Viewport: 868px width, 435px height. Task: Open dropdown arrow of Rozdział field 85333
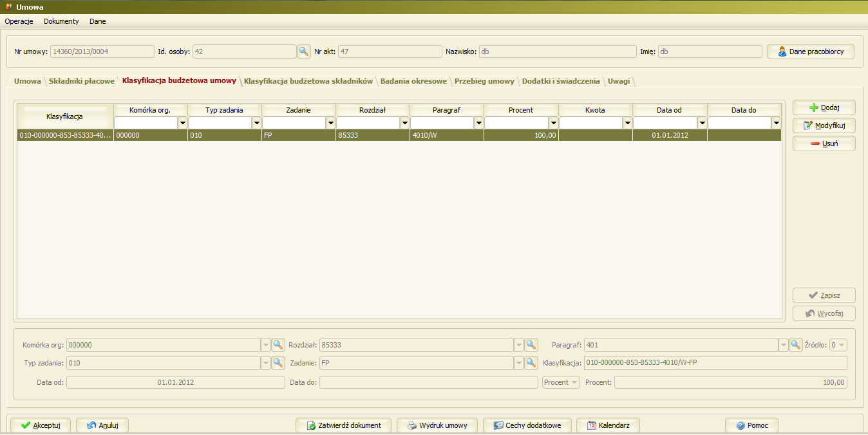519,345
